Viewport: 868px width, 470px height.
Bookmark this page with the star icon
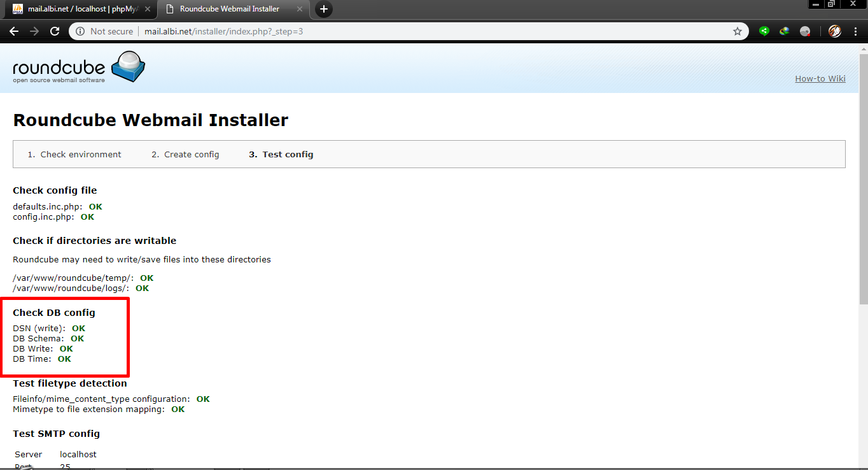738,31
